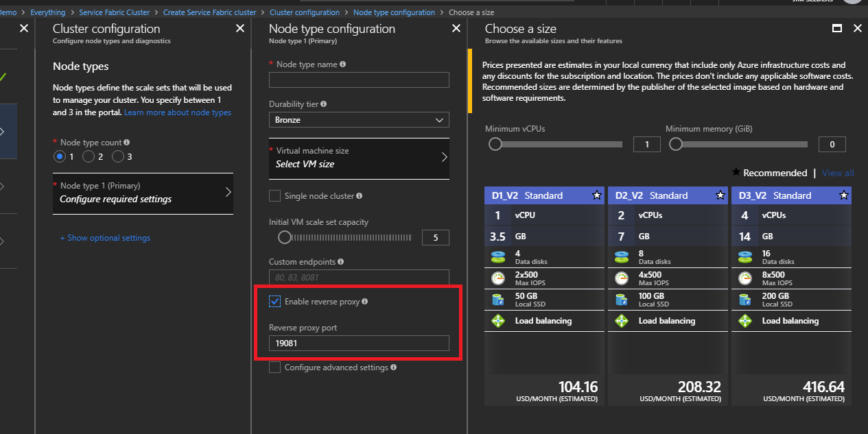Click the star icon on D3_V2 card
Screen dimensions: 868x434
[843, 195]
